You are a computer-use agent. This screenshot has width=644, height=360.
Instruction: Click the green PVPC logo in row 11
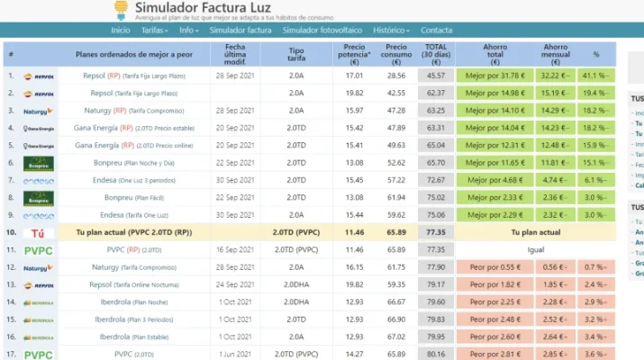[38, 250]
